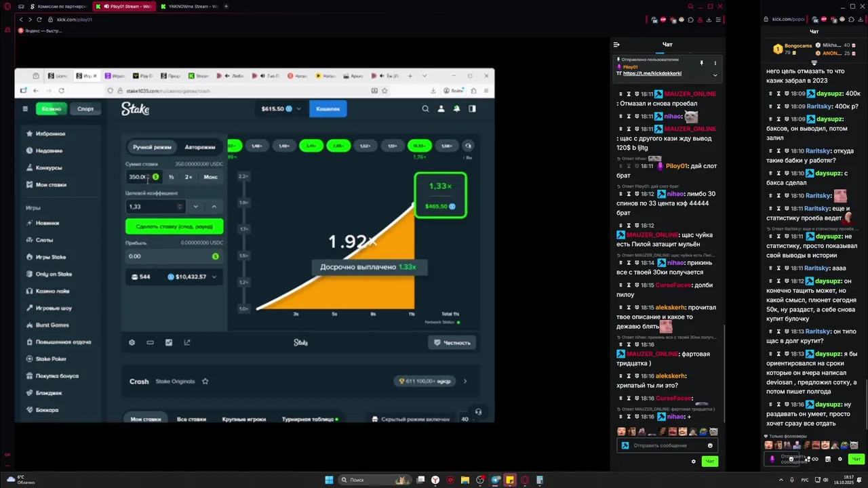This screenshot has width=868, height=488.
Task: Open Windows notification center bell
Action: (x=861, y=480)
